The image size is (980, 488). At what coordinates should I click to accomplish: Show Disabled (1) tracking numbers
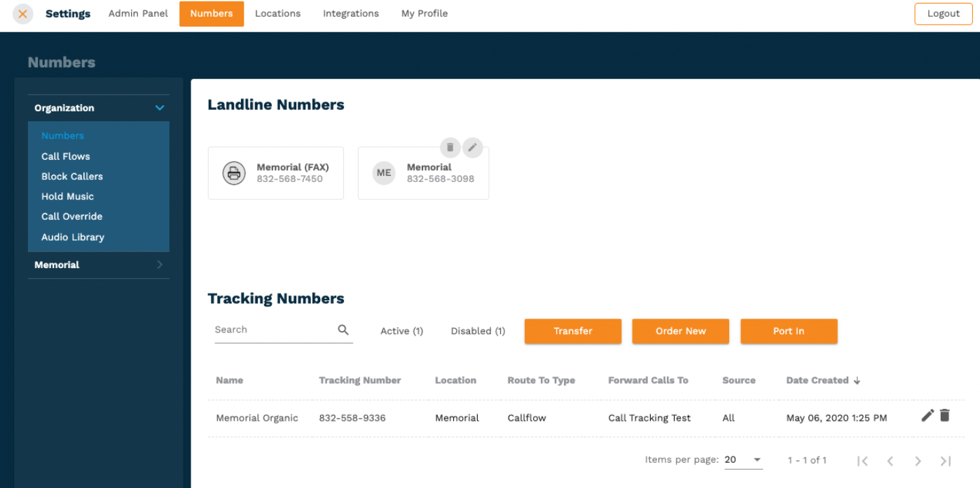tap(478, 331)
